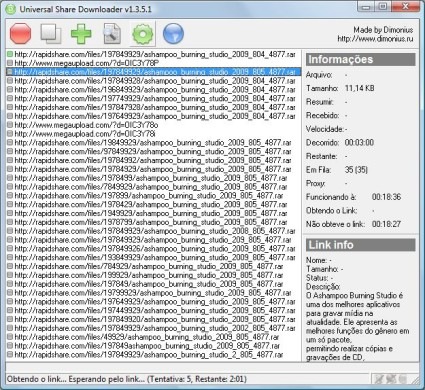Click status icon beside files/1949929 link
Image resolution: width=425 pixels, height=390 pixels.
tap(10, 213)
